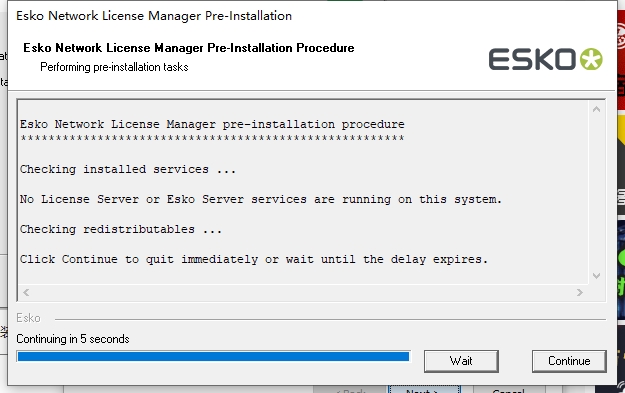
Task: Click the partially hidden Cancel button
Action: [509, 389]
